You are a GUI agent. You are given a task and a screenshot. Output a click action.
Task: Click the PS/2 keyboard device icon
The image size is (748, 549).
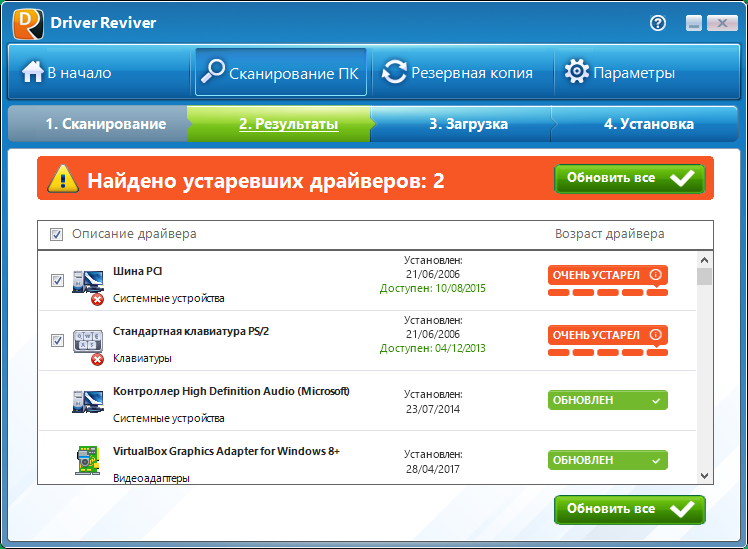[x=87, y=342]
